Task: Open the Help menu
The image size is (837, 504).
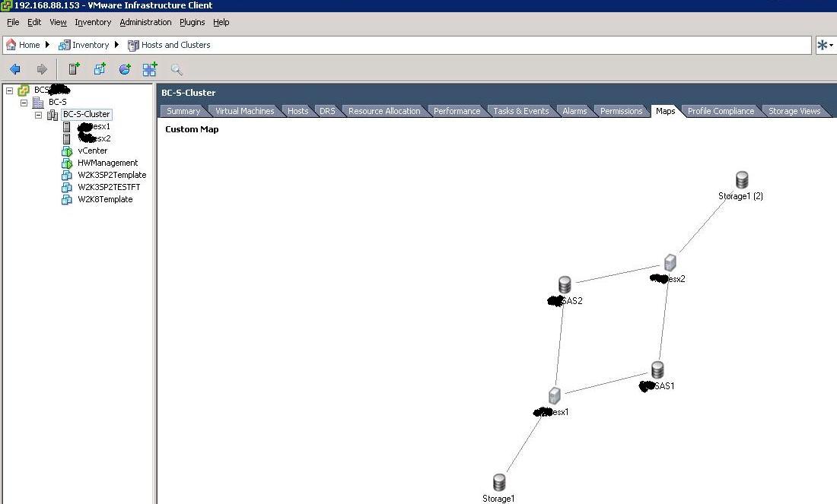Action: click(221, 22)
